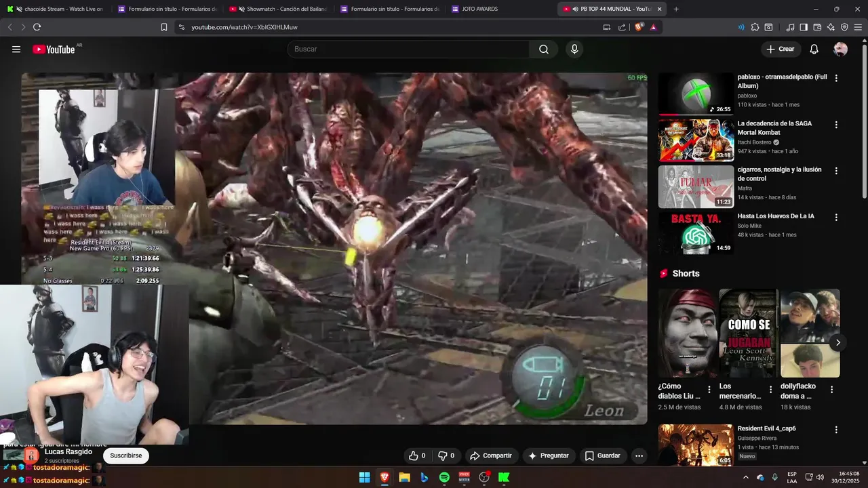Viewport: 868px width, 488px height.
Task: Open options for La decadencia Mortal Kombat video
Action: (836, 125)
